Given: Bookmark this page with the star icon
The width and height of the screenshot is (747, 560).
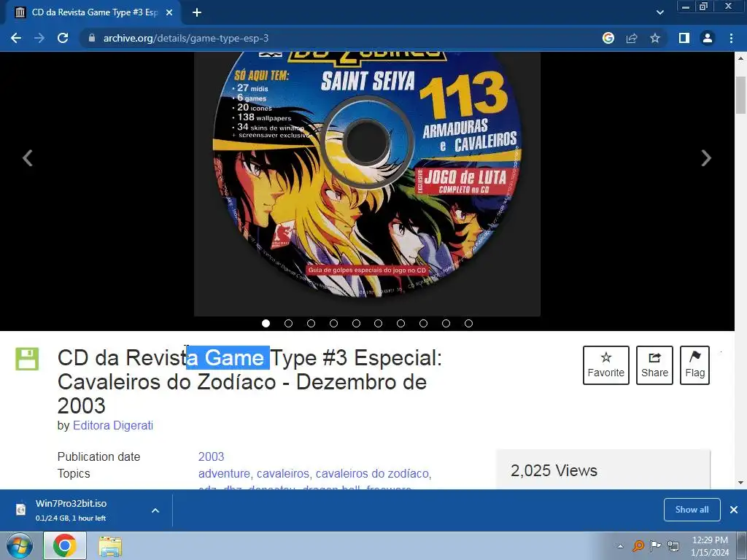Looking at the screenshot, I should coord(655,38).
